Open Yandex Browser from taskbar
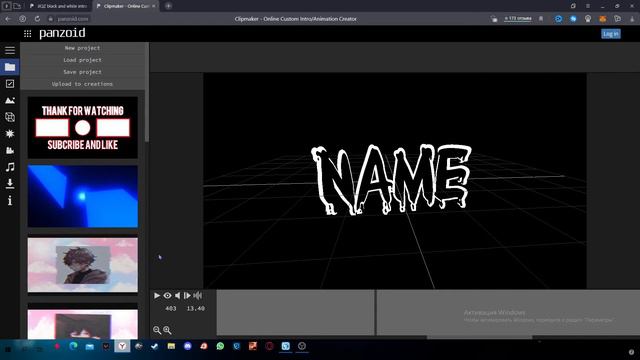This screenshot has height=360, width=640. (x=122, y=346)
